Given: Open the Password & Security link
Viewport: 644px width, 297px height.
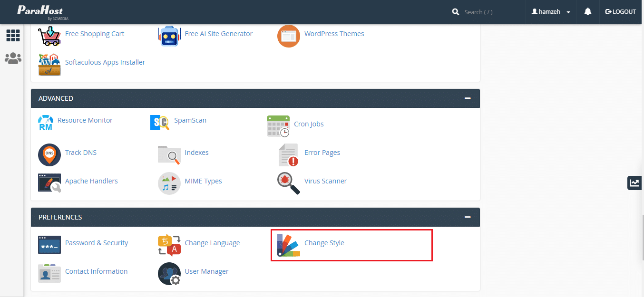Looking at the screenshot, I should click(x=97, y=243).
